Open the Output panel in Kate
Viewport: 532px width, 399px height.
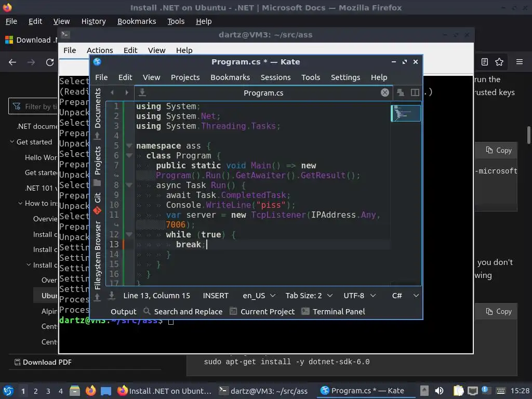click(x=124, y=312)
